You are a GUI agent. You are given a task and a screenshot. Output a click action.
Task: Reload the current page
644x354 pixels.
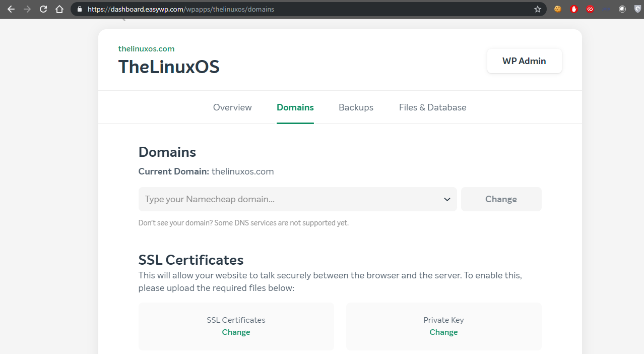43,9
